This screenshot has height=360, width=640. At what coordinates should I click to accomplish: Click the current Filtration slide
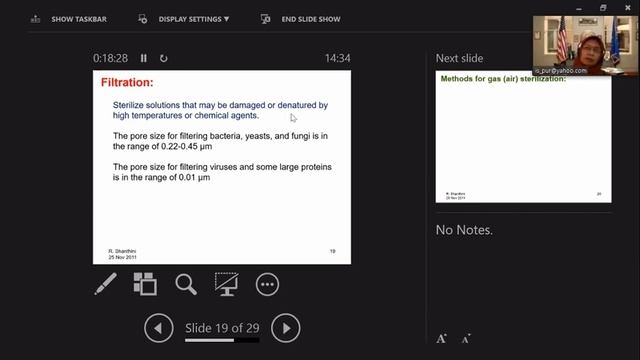point(222,167)
